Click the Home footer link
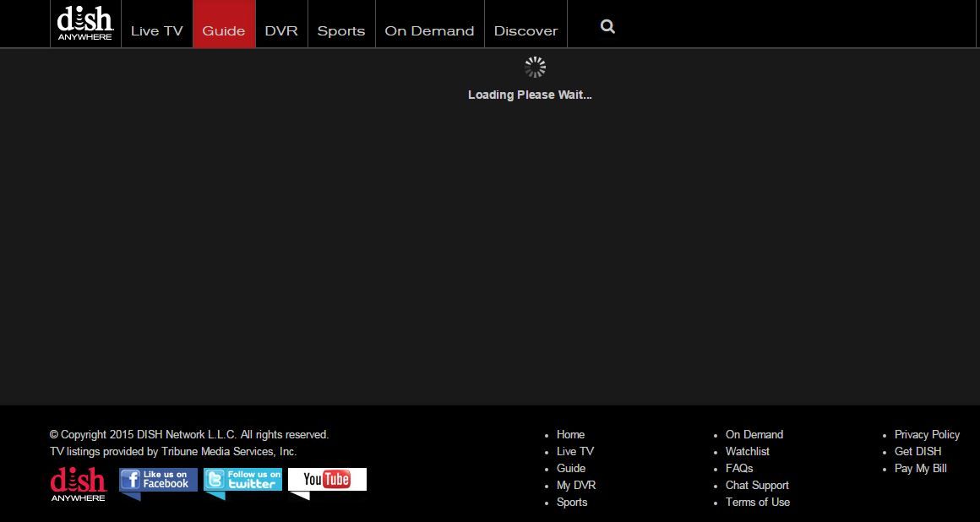 [570, 434]
